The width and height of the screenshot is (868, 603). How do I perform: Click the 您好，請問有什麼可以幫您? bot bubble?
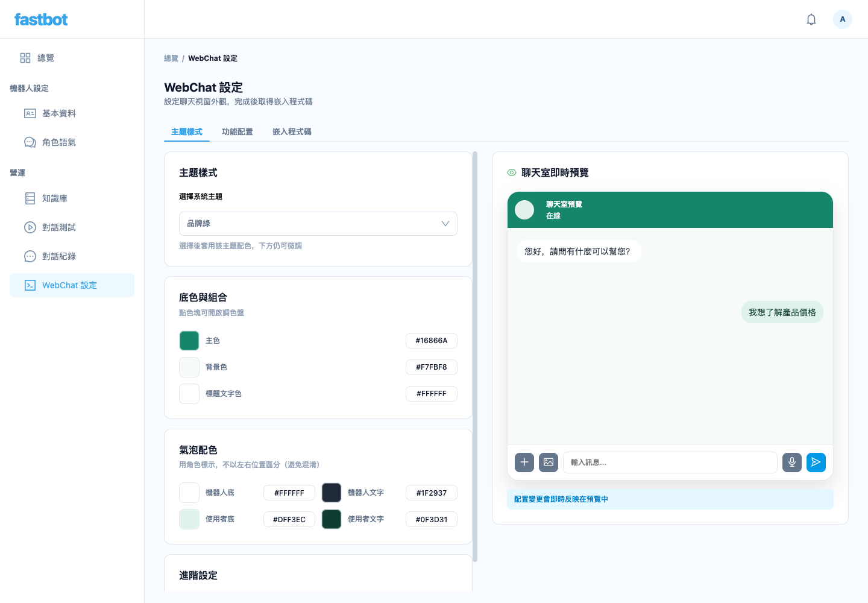point(579,251)
